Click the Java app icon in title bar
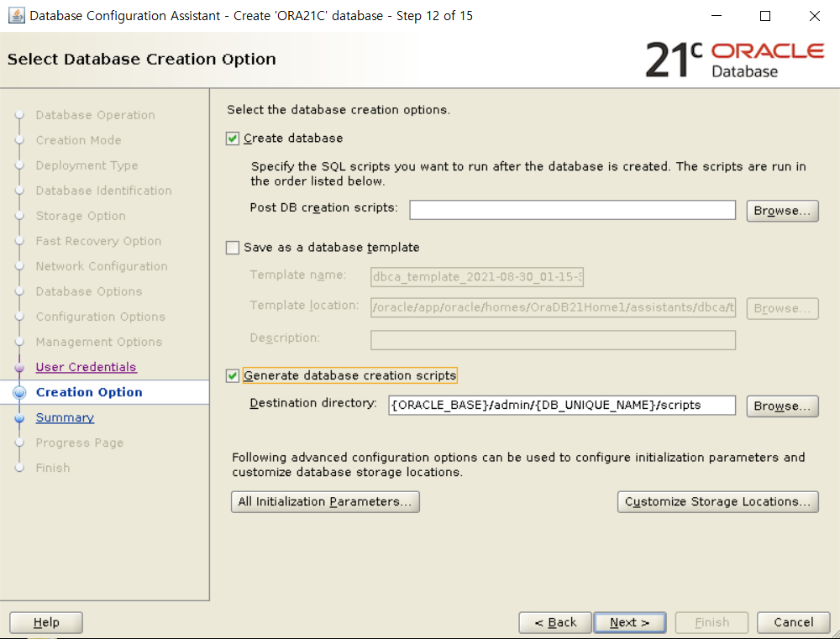 pyautogui.click(x=17, y=15)
